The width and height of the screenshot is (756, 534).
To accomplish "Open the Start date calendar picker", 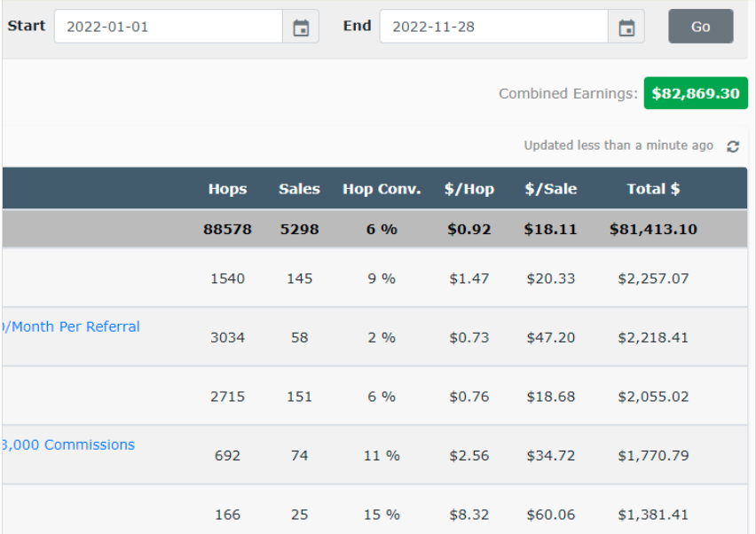I will click(x=301, y=27).
